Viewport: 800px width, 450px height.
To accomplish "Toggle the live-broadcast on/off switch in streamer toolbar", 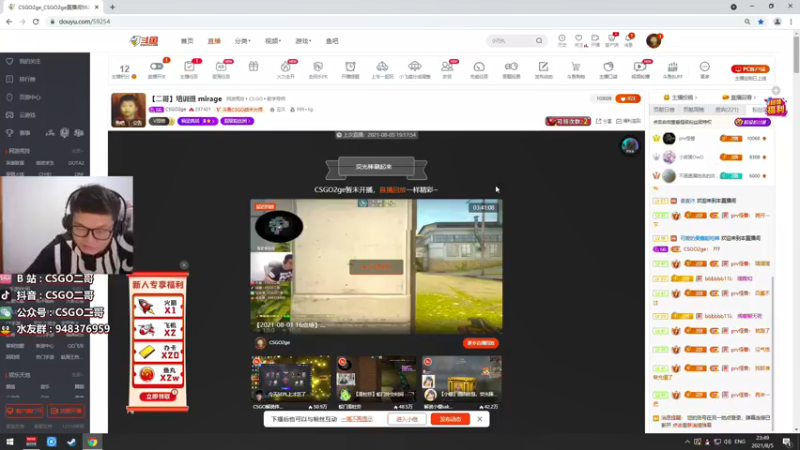I will [x=157, y=67].
